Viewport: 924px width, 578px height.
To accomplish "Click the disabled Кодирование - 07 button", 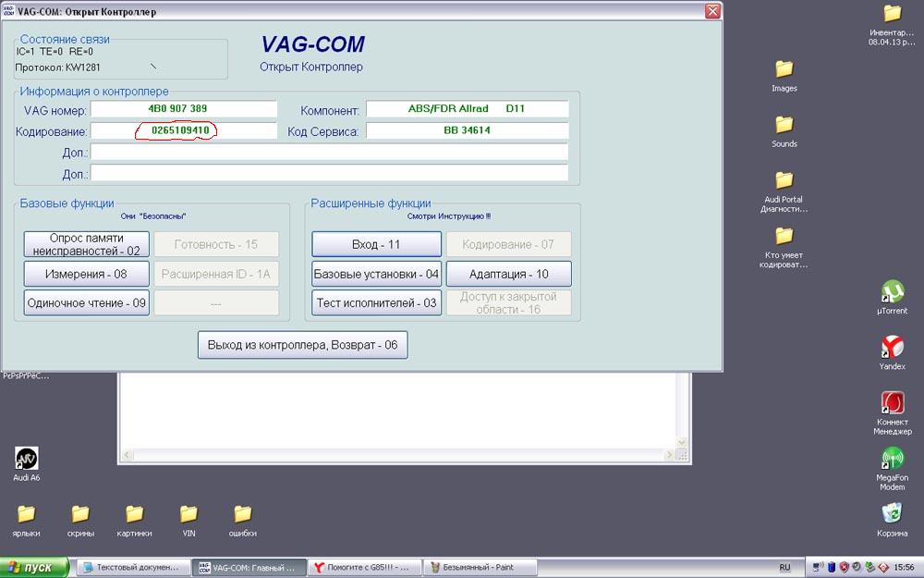I will 508,244.
